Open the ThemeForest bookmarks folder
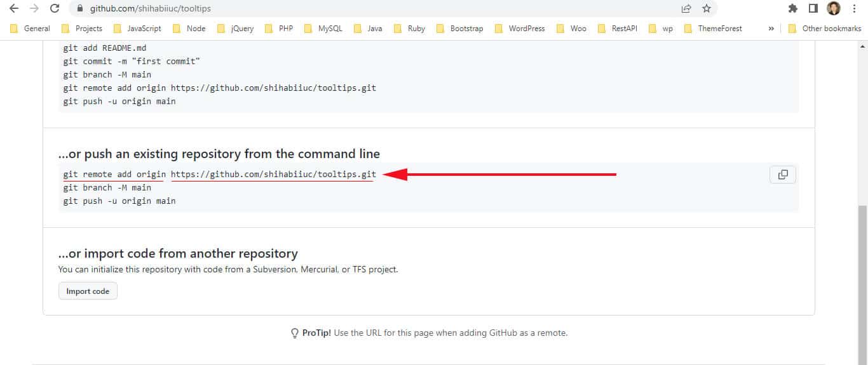 pyautogui.click(x=713, y=29)
